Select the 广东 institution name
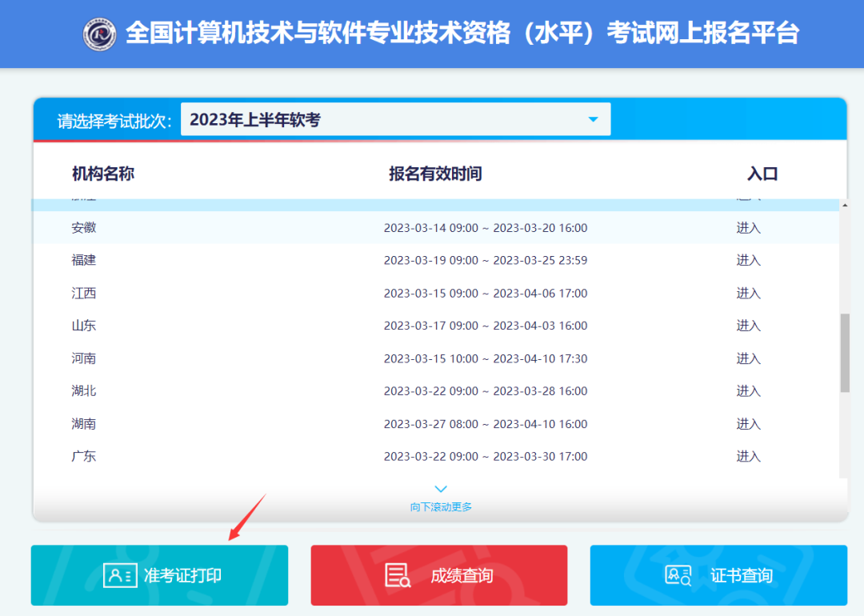The image size is (864, 616). (x=84, y=456)
